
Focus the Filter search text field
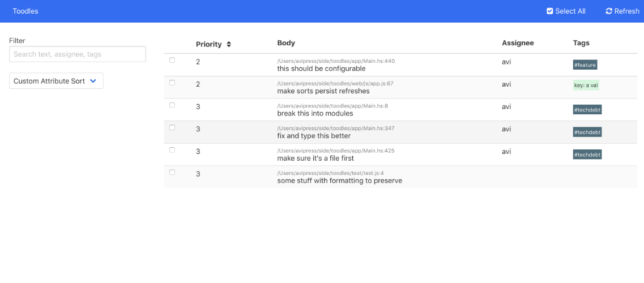click(78, 54)
